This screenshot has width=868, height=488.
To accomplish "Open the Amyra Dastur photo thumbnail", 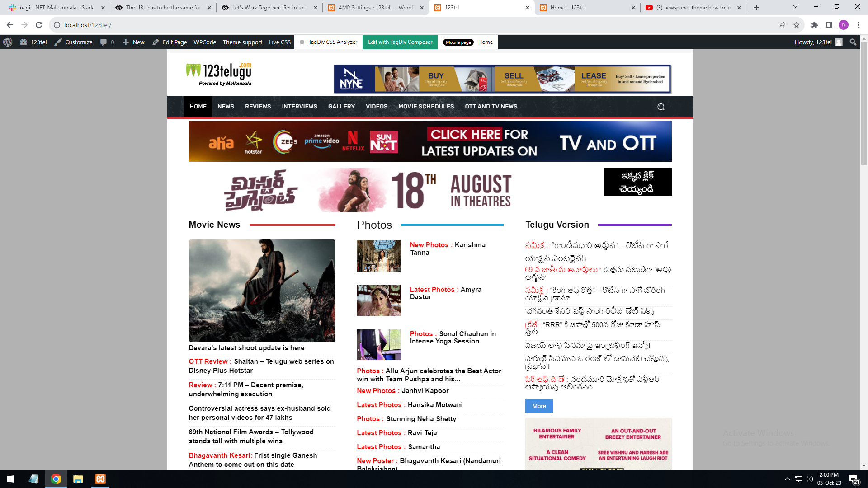I will click(x=379, y=300).
